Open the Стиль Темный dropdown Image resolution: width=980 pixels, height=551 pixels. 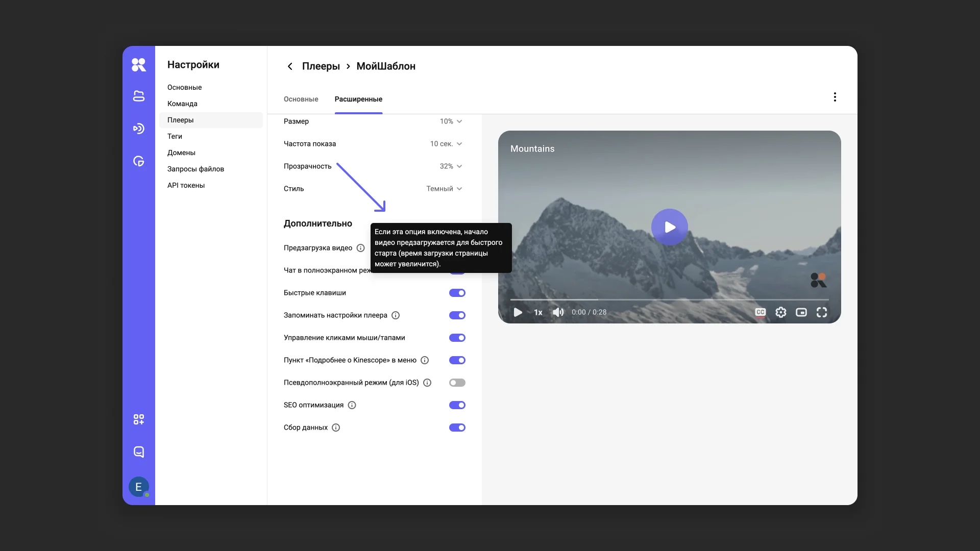[x=444, y=189]
